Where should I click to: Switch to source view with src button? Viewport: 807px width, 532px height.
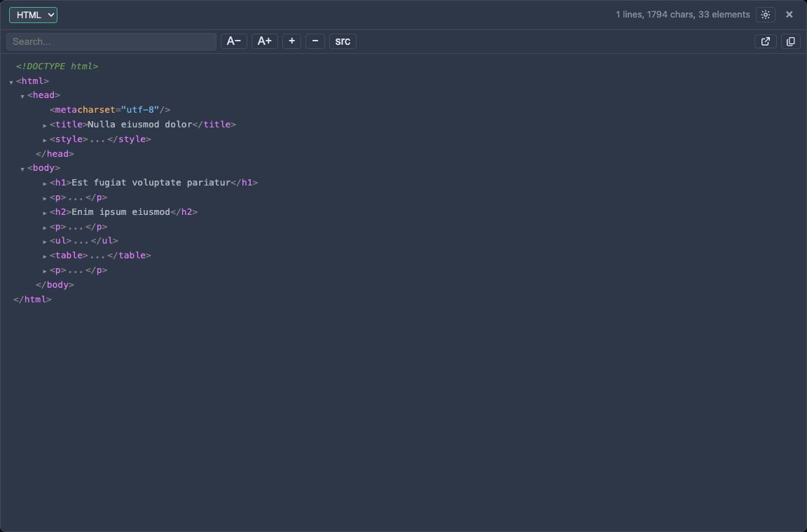tap(343, 41)
